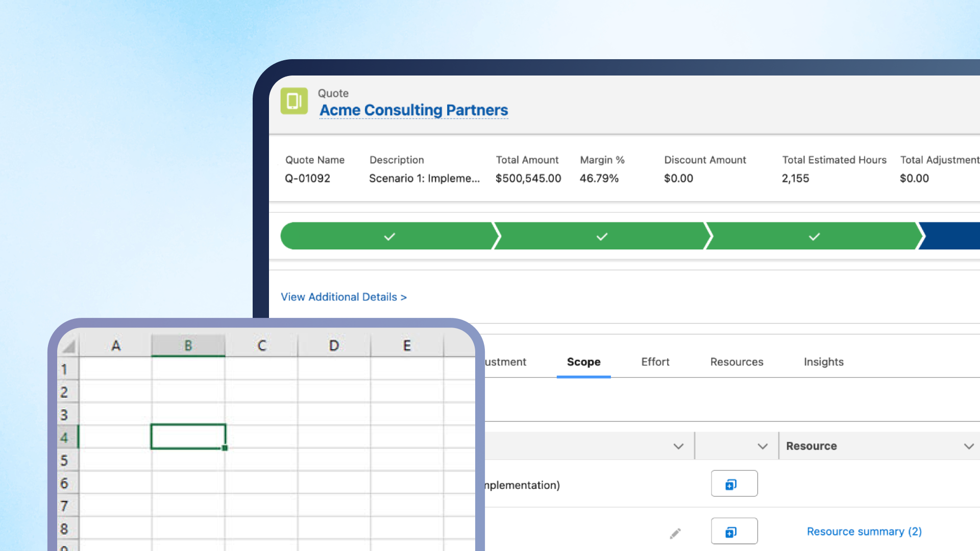Click the green Quote record icon
The image size is (980, 551).
point(294,101)
